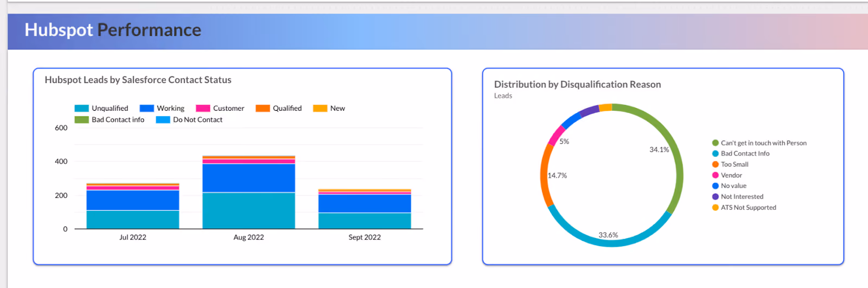Viewport: 868px width, 288px height.
Task: Select the Do Not Contact legend label
Action: pyautogui.click(x=197, y=120)
